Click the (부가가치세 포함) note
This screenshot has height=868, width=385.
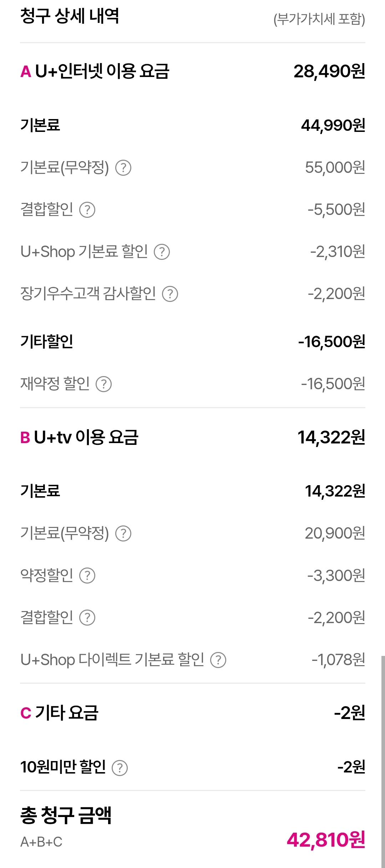tap(319, 19)
